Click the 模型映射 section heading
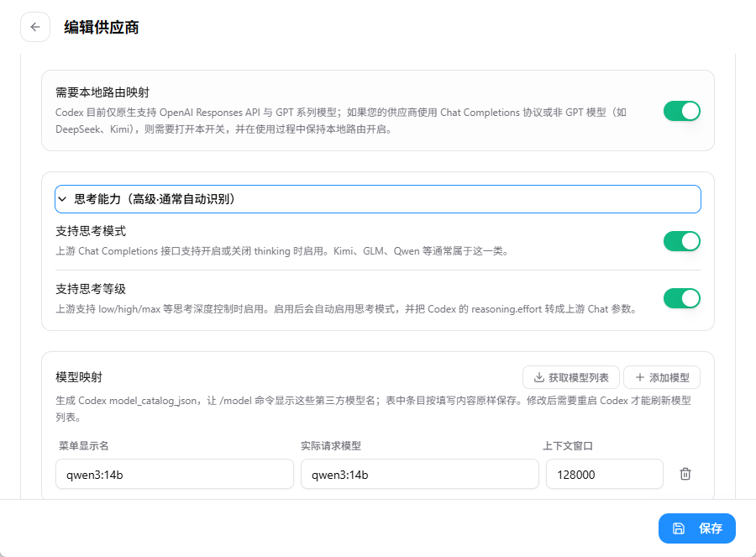 (79, 377)
